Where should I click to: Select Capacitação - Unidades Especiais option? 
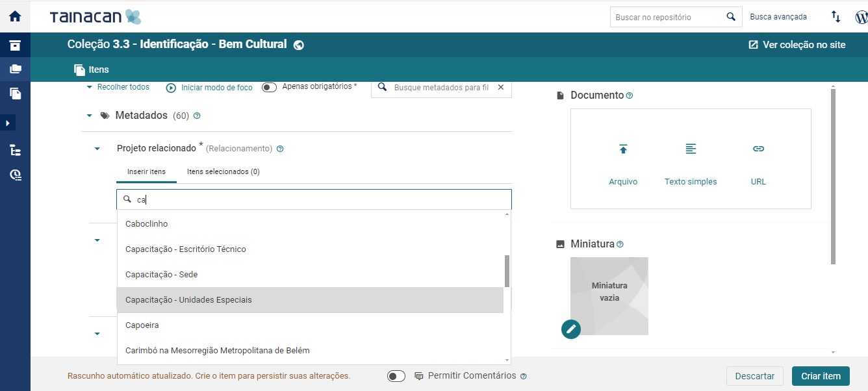pyautogui.click(x=311, y=300)
